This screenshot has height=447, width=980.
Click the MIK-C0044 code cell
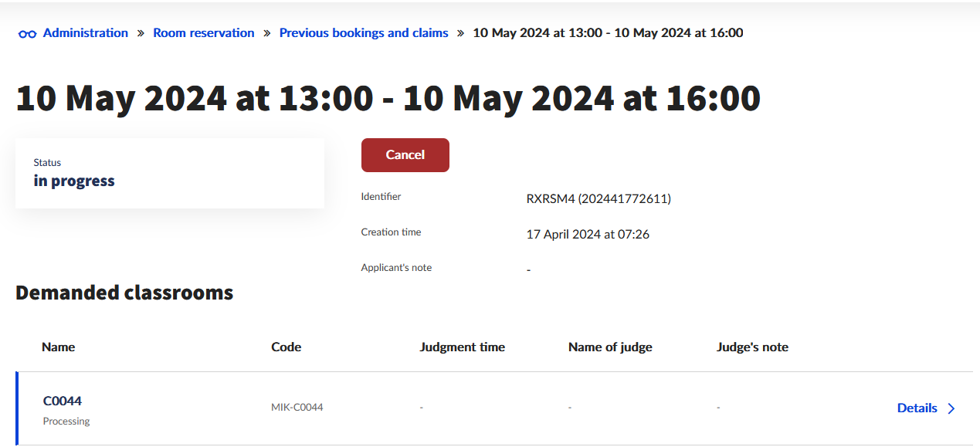click(x=297, y=408)
